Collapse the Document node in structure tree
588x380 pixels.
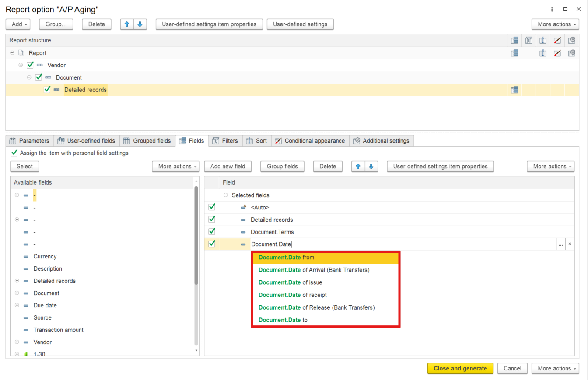(29, 77)
